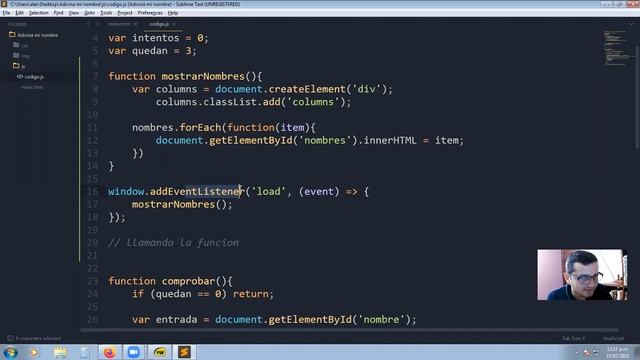
Task: Click the line 'var entrada = document.getElementById('nombre');'
Action: [x=274, y=319]
